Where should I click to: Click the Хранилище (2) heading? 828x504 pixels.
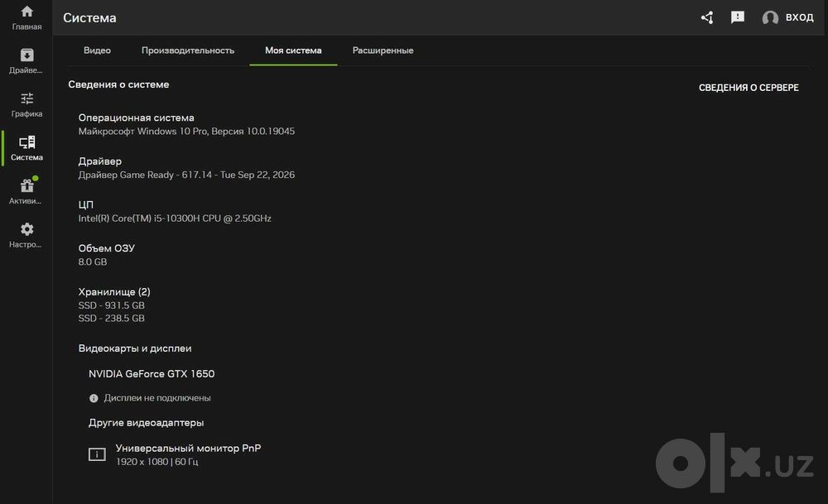(x=114, y=292)
